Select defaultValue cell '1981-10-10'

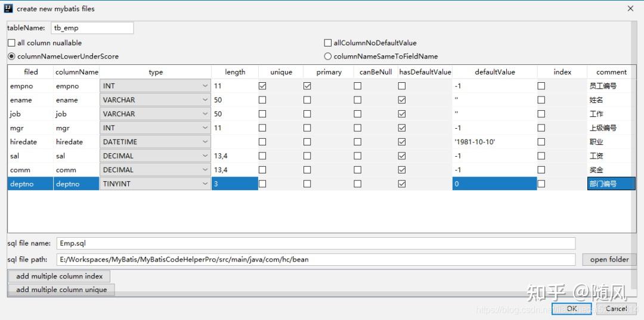pyautogui.click(x=494, y=142)
